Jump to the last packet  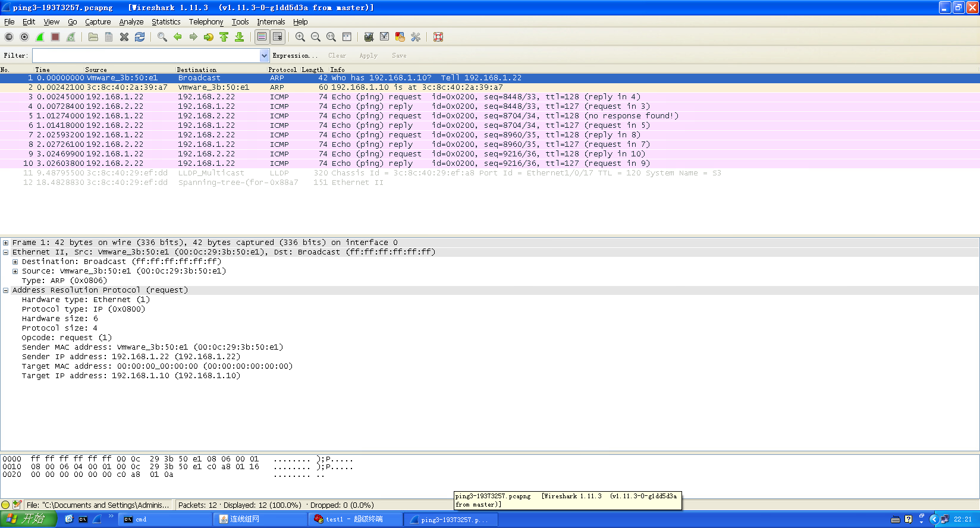pyautogui.click(x=240, y=37)
